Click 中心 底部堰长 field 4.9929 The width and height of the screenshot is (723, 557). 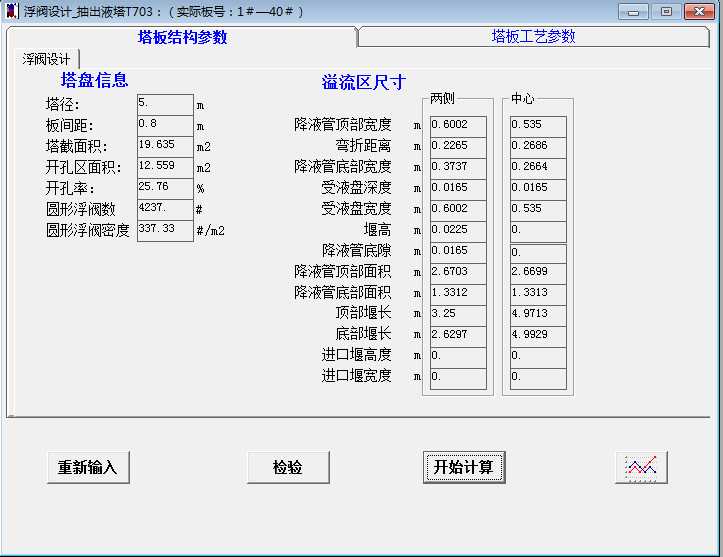[538, 337]
